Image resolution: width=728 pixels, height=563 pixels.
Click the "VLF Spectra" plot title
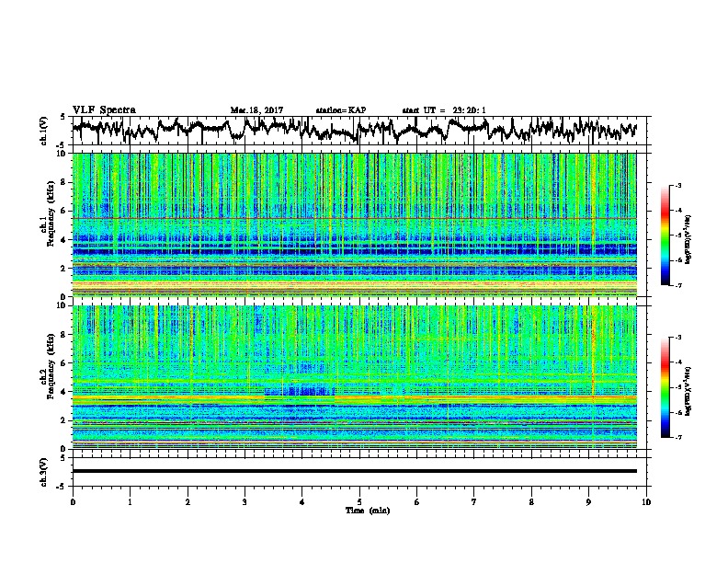104,110
